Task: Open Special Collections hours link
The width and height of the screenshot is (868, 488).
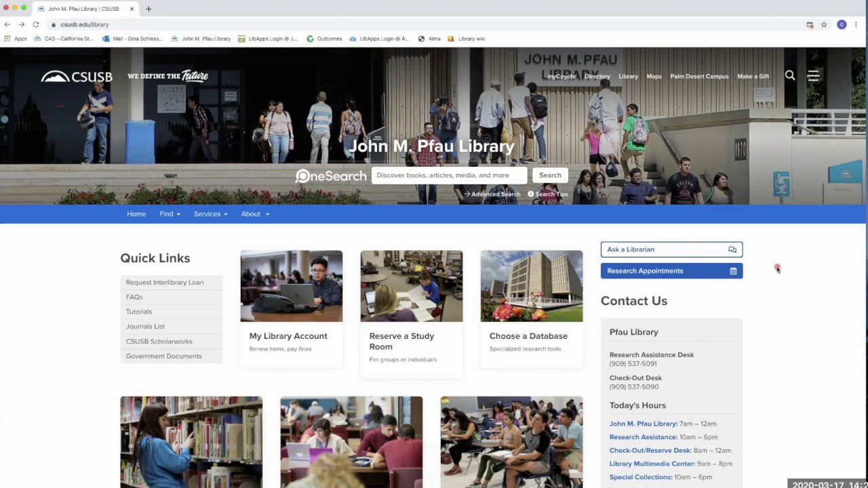Action: 640,477
